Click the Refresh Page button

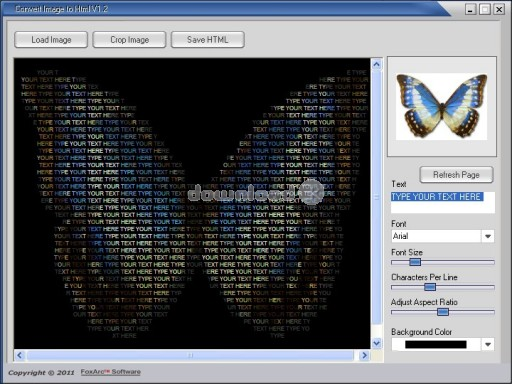[x=456, y=175]
